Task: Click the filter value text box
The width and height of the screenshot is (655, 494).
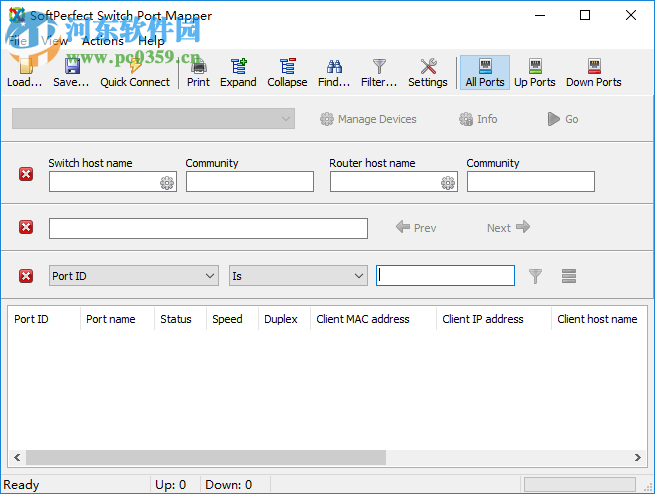Action: (445, 276)
